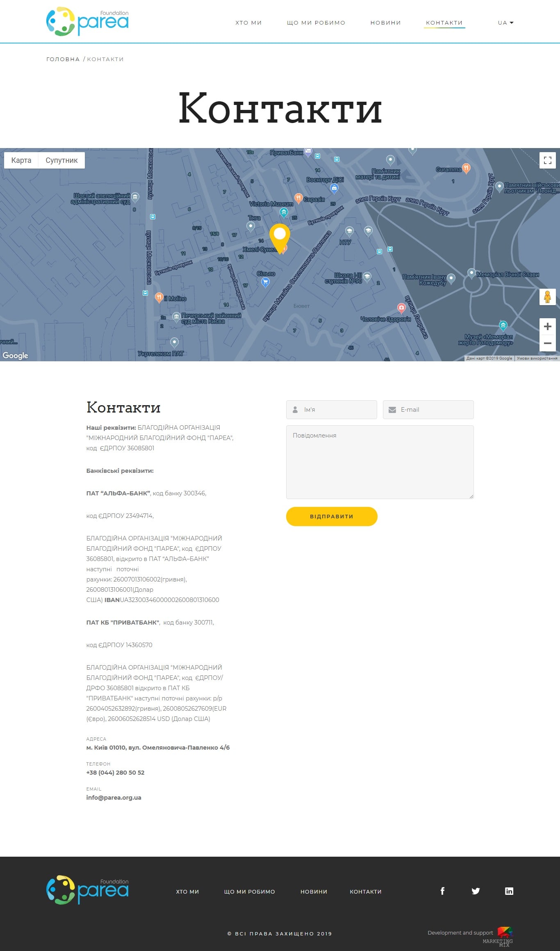Expand the UA language dropdown
This screenshot has width=560, height=951.
(x=505, y=23)
